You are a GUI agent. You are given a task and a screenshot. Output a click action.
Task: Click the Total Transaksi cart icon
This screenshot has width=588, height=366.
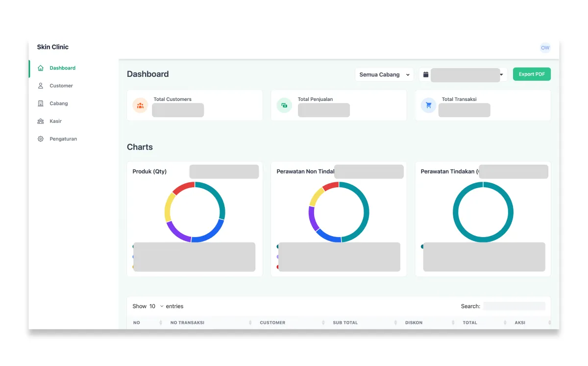coord(428,105)
